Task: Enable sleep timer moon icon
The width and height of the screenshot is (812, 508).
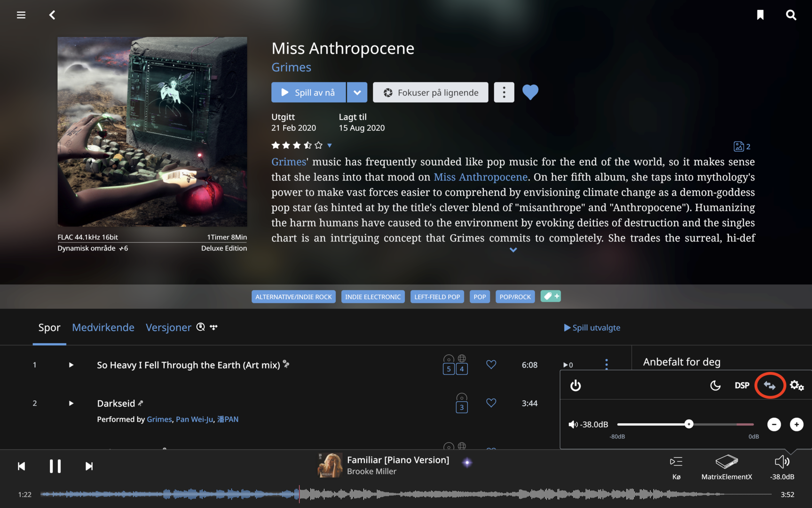Action: coord(715,386)
